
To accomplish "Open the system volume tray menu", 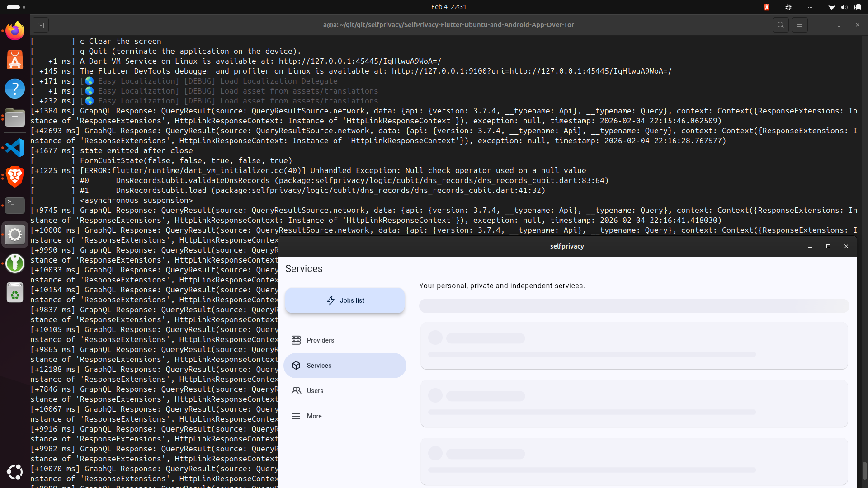I will [x=844, y=7].
